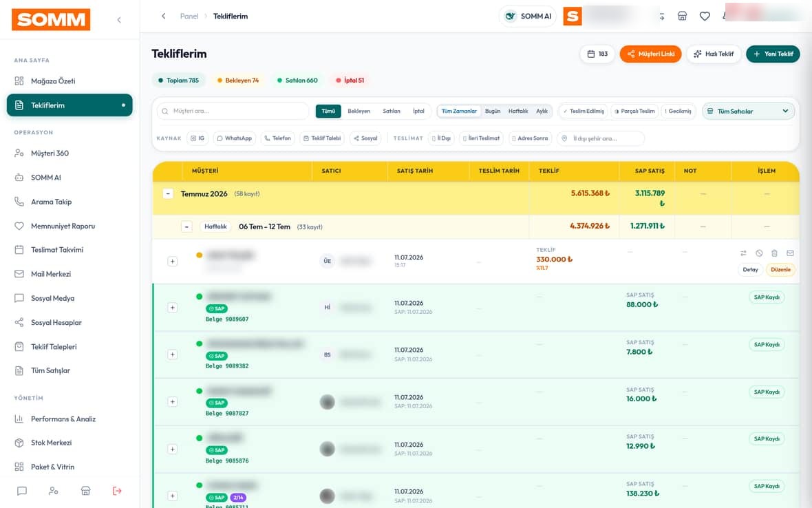
Task: Expand the 330.000 ₺ offer row
Action: point(173,262)
